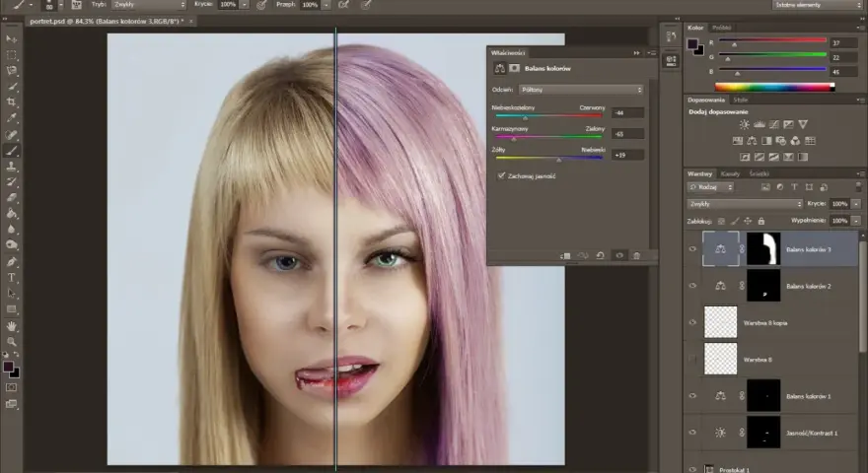Viewport: 868px width, 473px height.
Task: Open the Tryb Zwykły dropdown in options bar
Action: pyautogui.click(x=149, y=4)
